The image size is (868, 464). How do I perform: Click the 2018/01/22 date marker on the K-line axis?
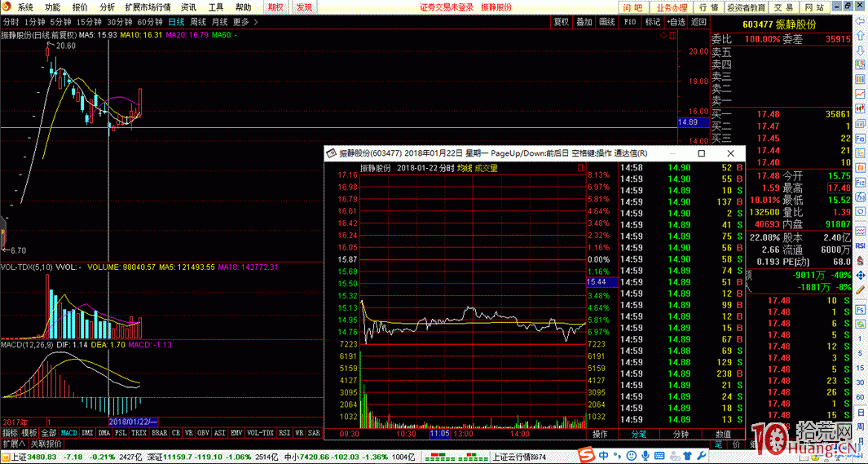point(133,422)
